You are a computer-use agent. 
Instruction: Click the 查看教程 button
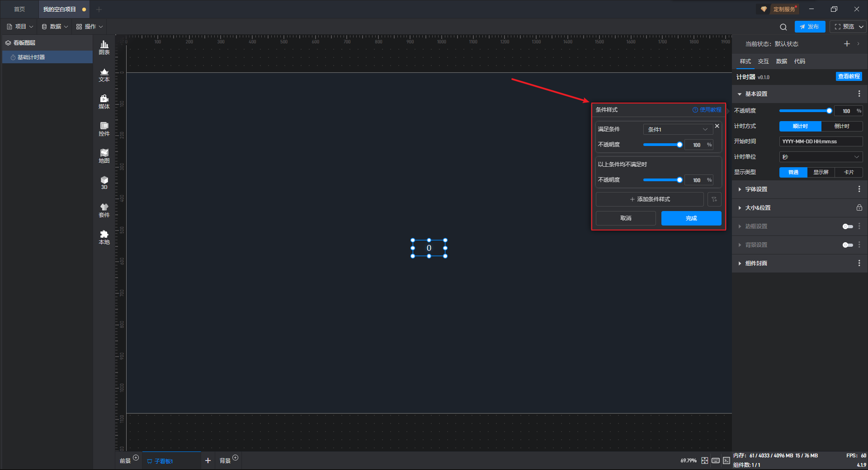tap(849, 77)
